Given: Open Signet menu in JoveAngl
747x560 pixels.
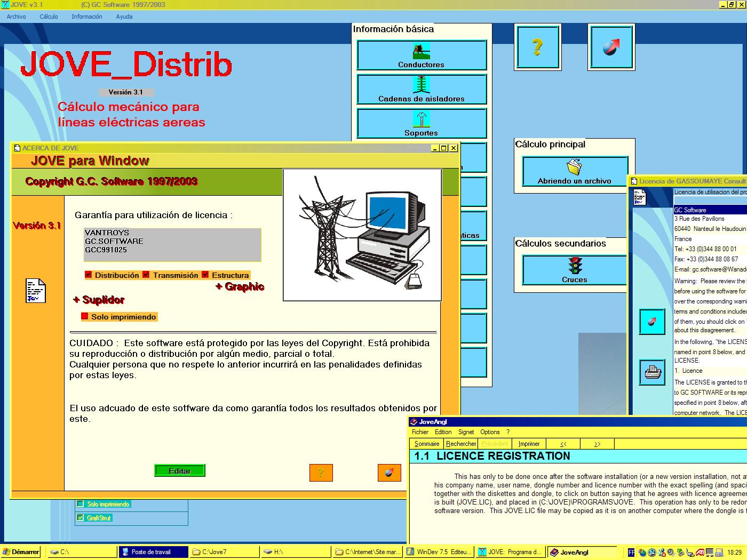Looking at the screenshot, I should (466, 432).
